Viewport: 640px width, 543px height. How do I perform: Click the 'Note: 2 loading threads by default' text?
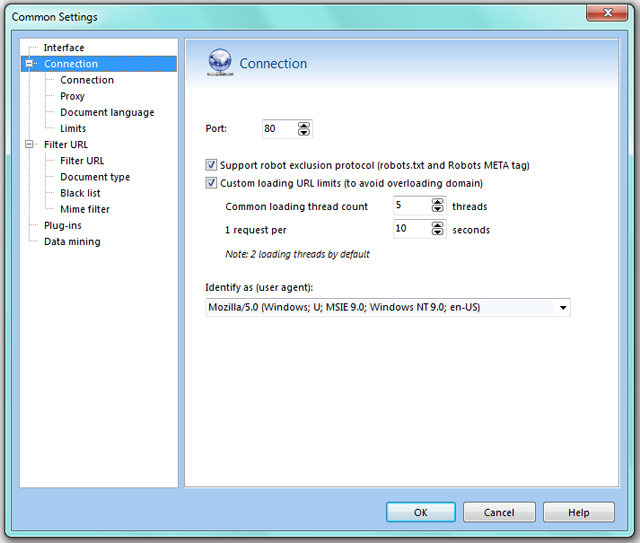pos(297,254)
